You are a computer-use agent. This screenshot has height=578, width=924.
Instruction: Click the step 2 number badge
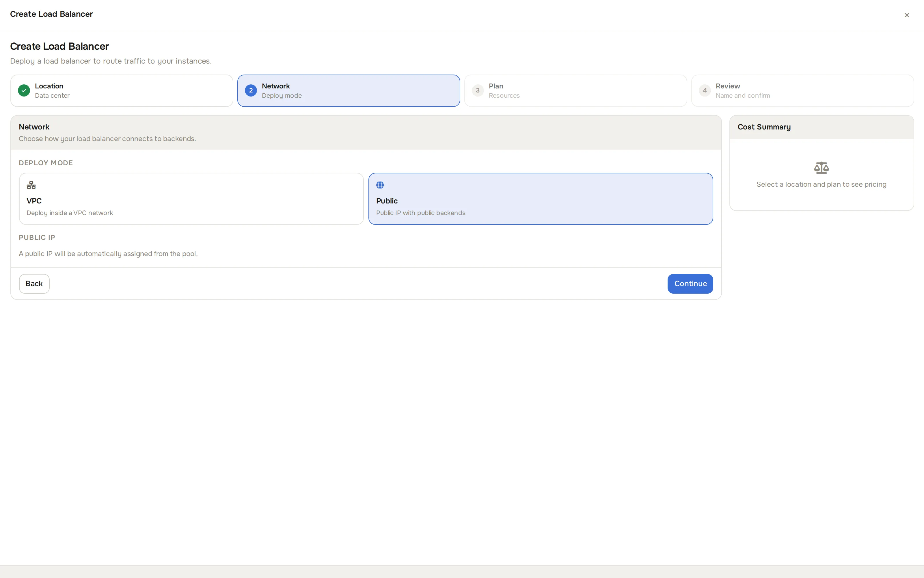click(251, 90)
